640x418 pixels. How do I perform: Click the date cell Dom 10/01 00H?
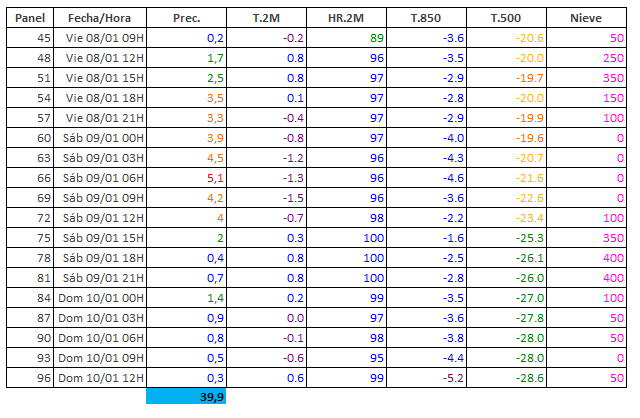(100, 298)
